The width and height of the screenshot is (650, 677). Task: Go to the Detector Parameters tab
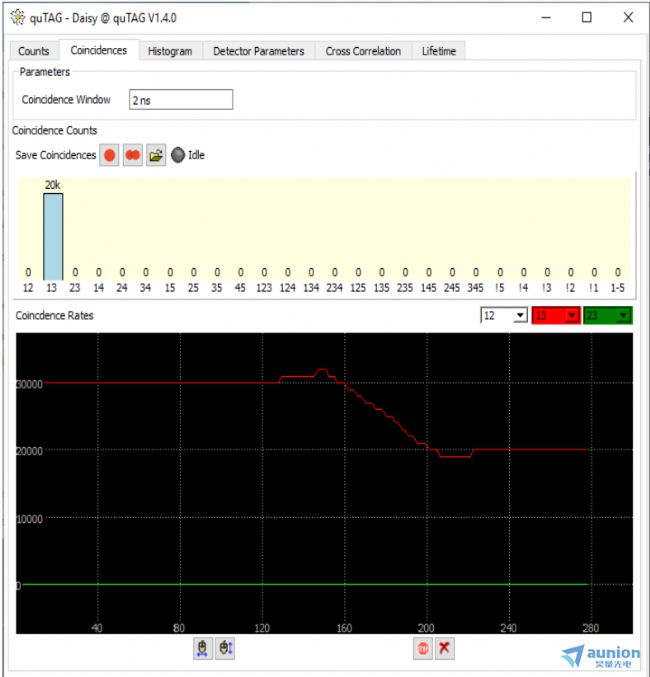tap(259, 51)
